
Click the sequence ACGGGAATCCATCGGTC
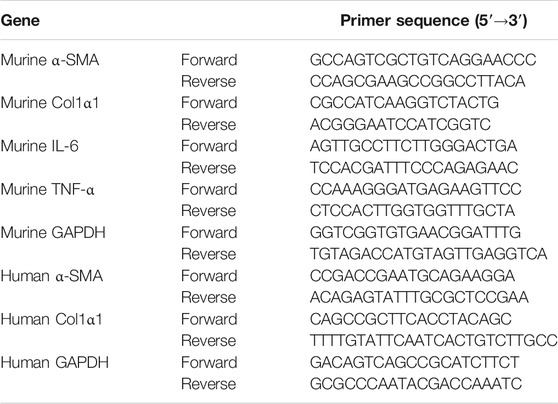pyautogui.click(x=400, y=125)
